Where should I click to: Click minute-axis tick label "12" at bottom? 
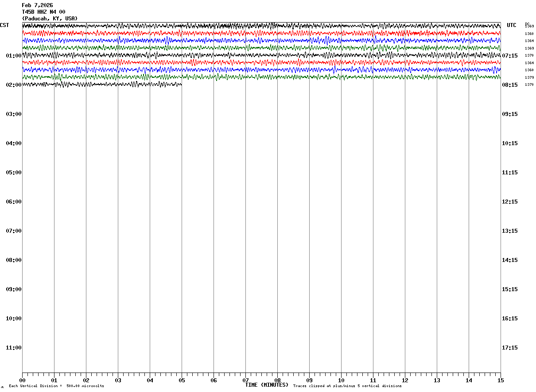point(405,380)
